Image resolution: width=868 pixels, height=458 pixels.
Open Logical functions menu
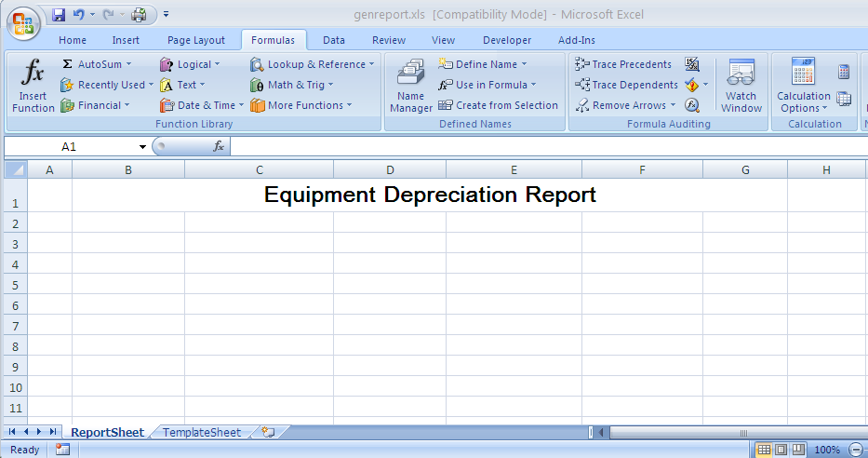tap(190, 64)
